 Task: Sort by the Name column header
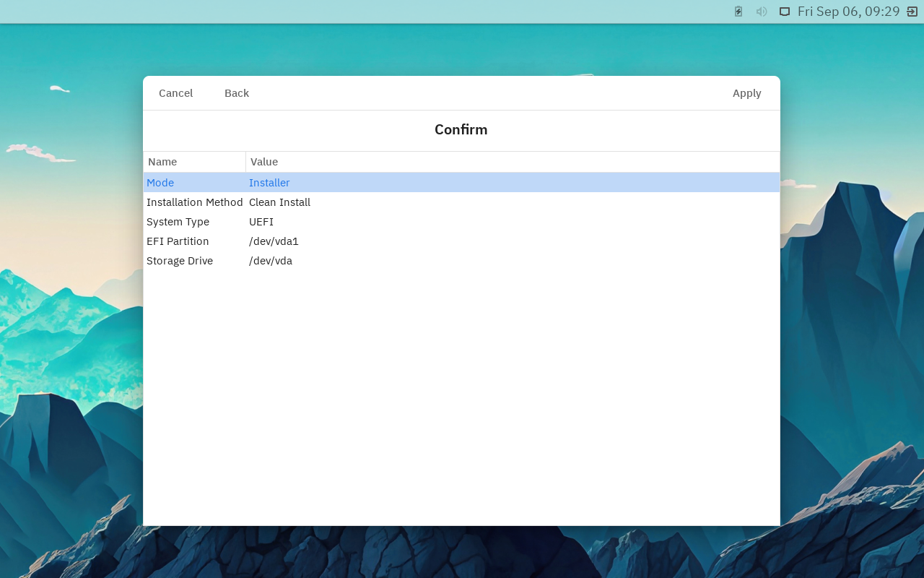(195, 162)
